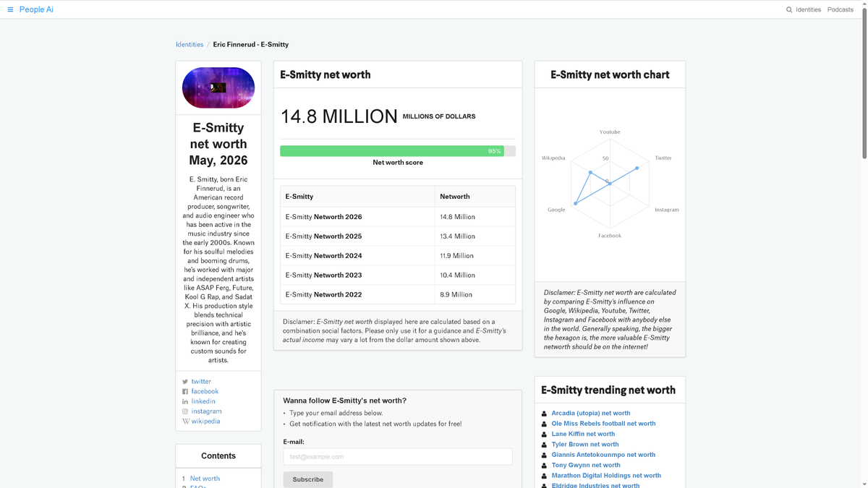Viewport: 868px width, 488px height.
Task: Click person icon beside Ole Miss Rebels
Action: point(545,424)
